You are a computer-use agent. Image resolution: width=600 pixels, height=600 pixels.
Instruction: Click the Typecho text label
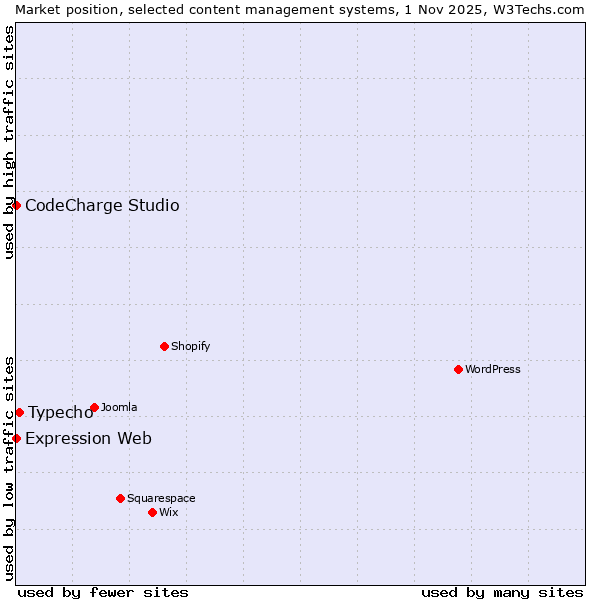(60, 413)
